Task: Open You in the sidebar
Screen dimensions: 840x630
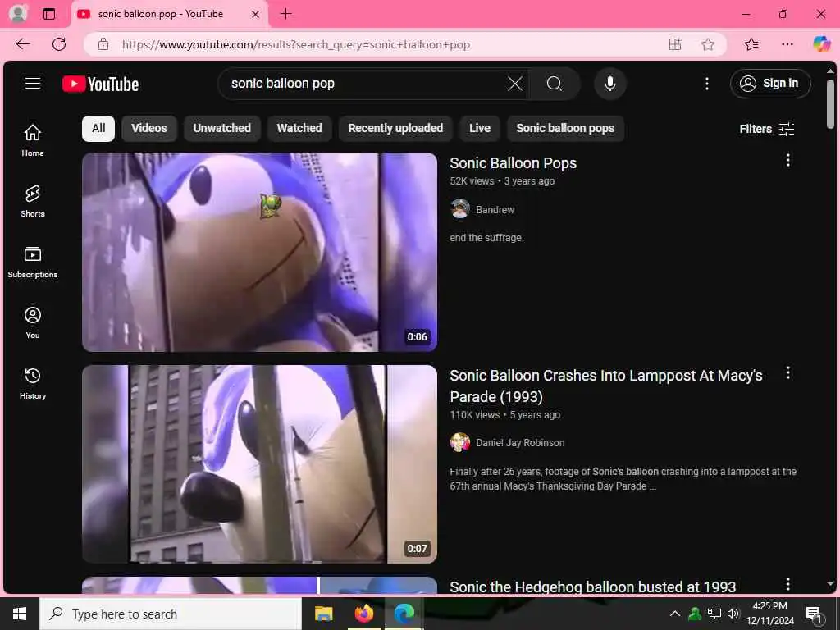Action: click(33, 322)
